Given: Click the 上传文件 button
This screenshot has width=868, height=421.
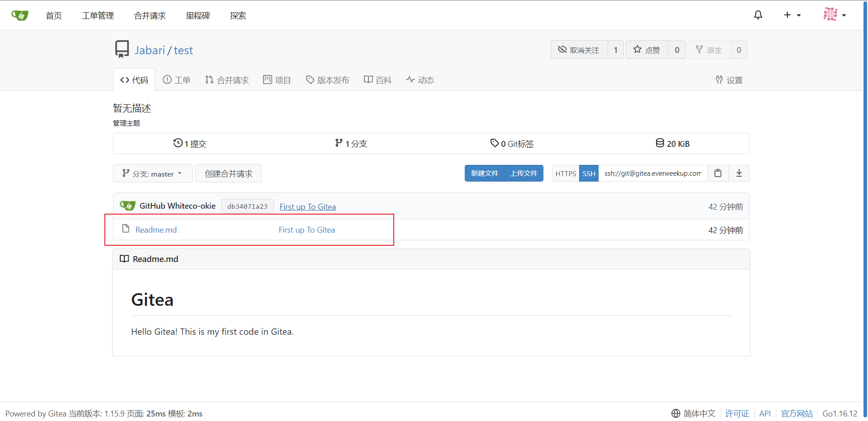Looking at the screenshot, I should point(524,173).
